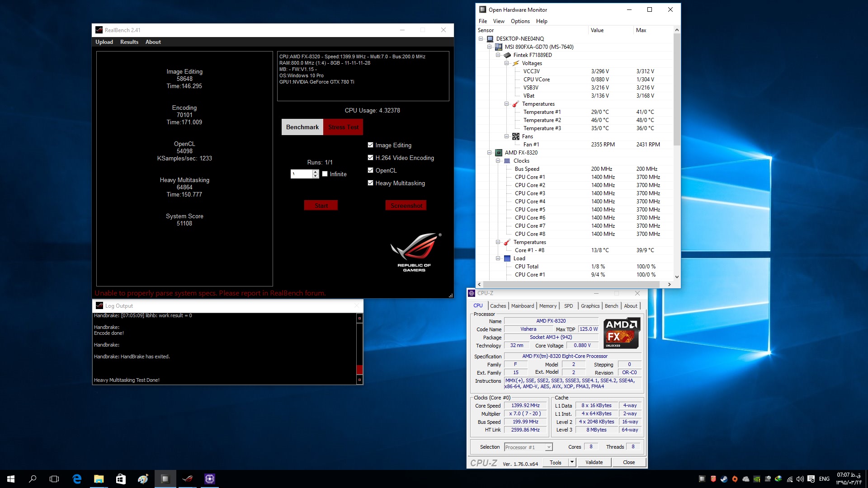Viewport: 868px width, 488px height.
Task: Click the RealBench title bar icon
Action: [99, 30]
